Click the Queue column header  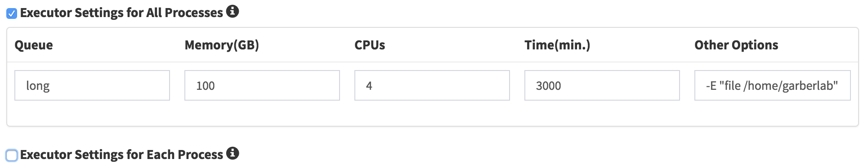[34, 45]
